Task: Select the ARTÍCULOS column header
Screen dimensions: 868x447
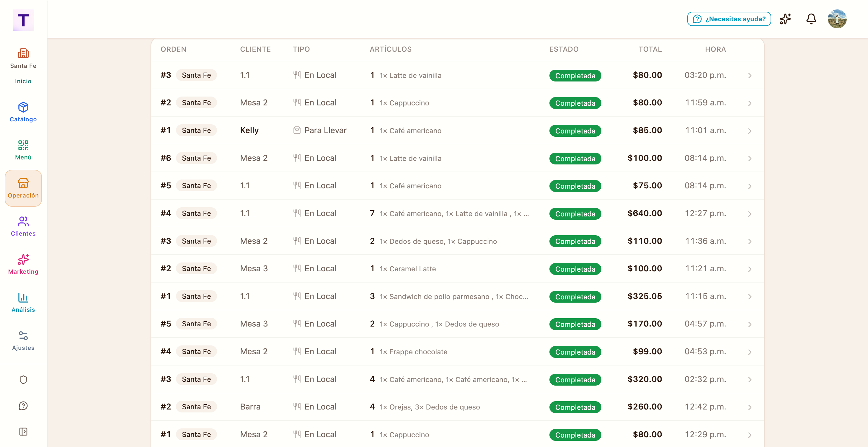Action: [x=391, y=49]
